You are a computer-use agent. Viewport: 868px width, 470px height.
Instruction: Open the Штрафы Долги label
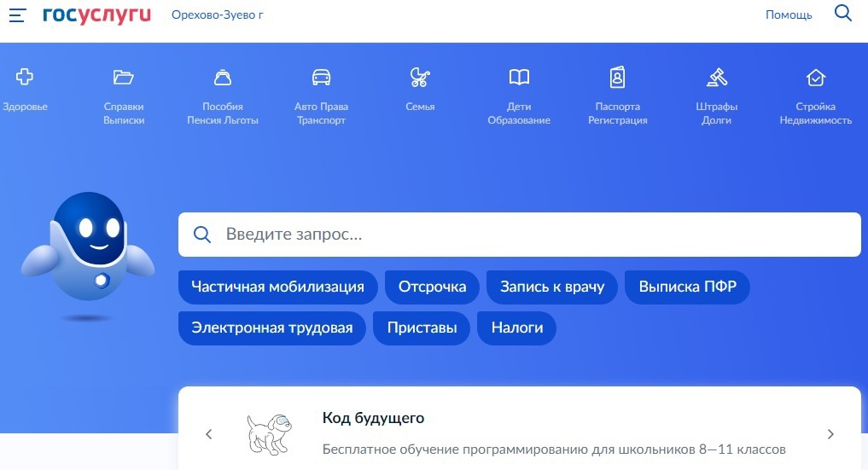coord(716,113)
